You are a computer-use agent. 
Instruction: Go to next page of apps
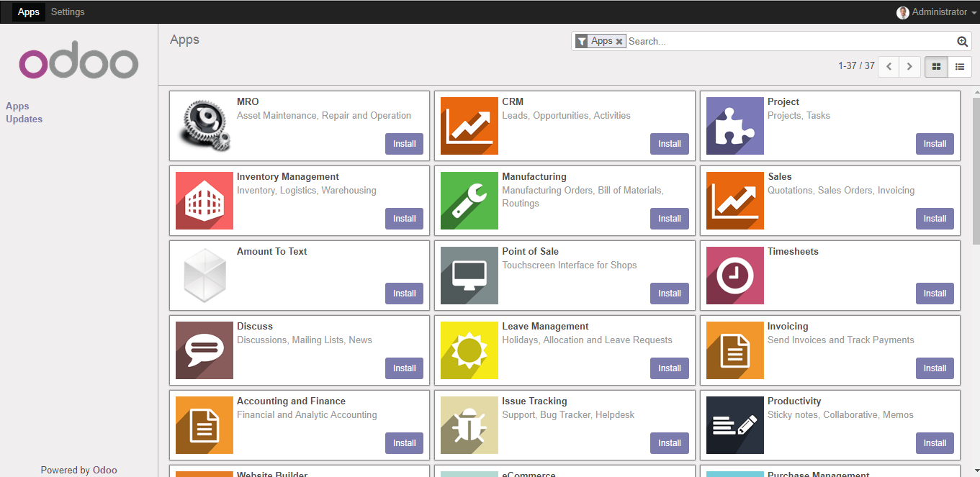910,66
